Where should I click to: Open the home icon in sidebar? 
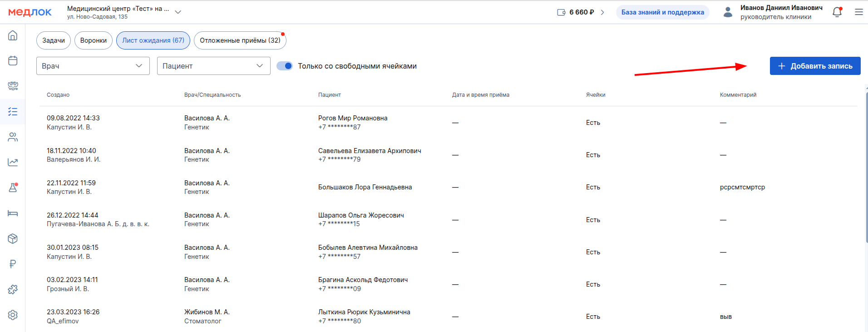(x=13, y=35)
